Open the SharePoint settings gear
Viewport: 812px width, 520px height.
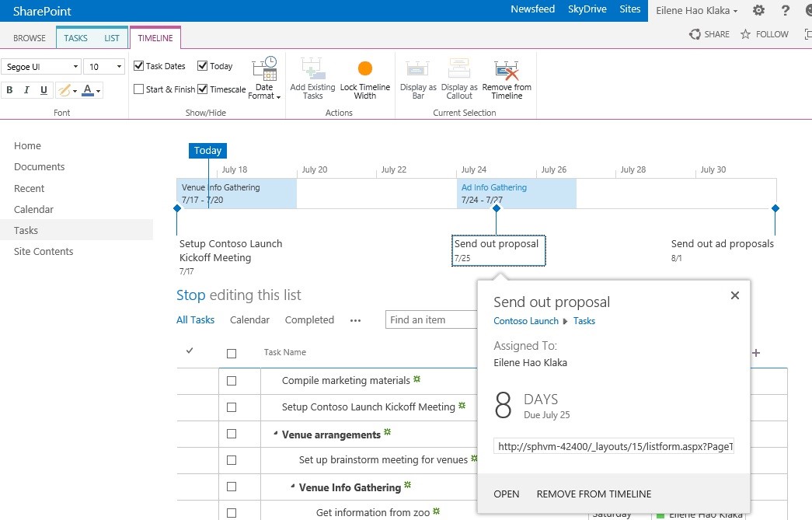coord(758,11)
